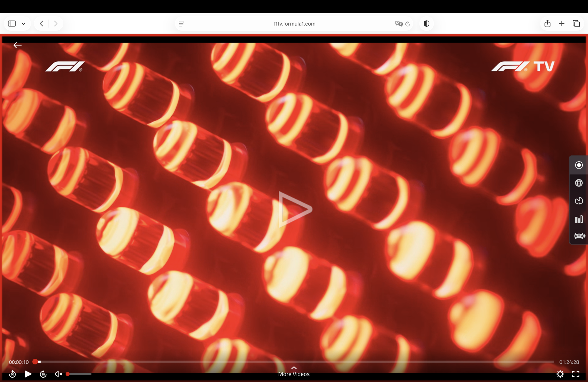The height and width of the screenshot is (382, 588).
Task: Open Safari share menu
Action: 547,23
